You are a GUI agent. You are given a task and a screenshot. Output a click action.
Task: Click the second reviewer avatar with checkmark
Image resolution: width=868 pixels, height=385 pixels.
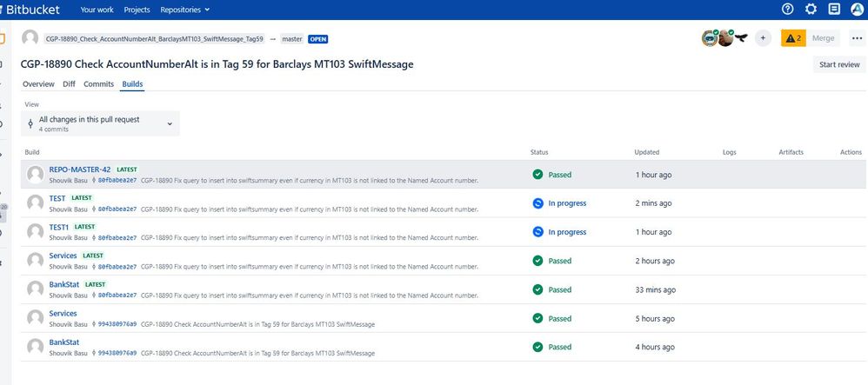coord(725,38)
